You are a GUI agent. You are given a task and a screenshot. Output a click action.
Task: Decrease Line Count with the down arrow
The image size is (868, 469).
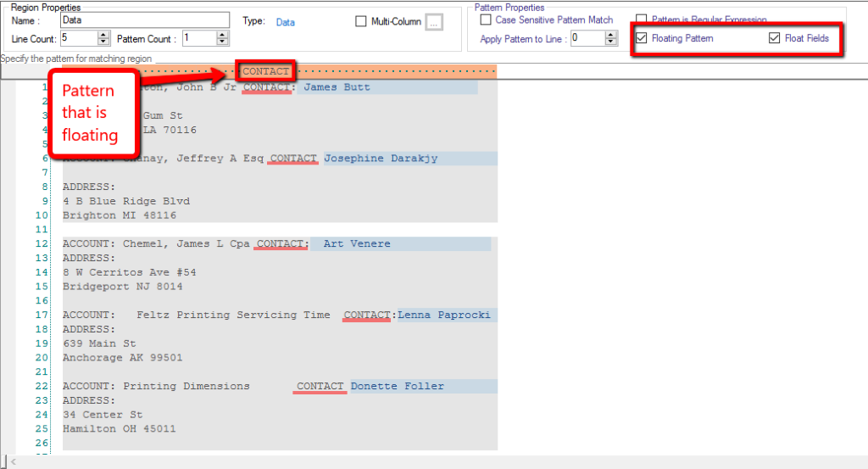104,42
